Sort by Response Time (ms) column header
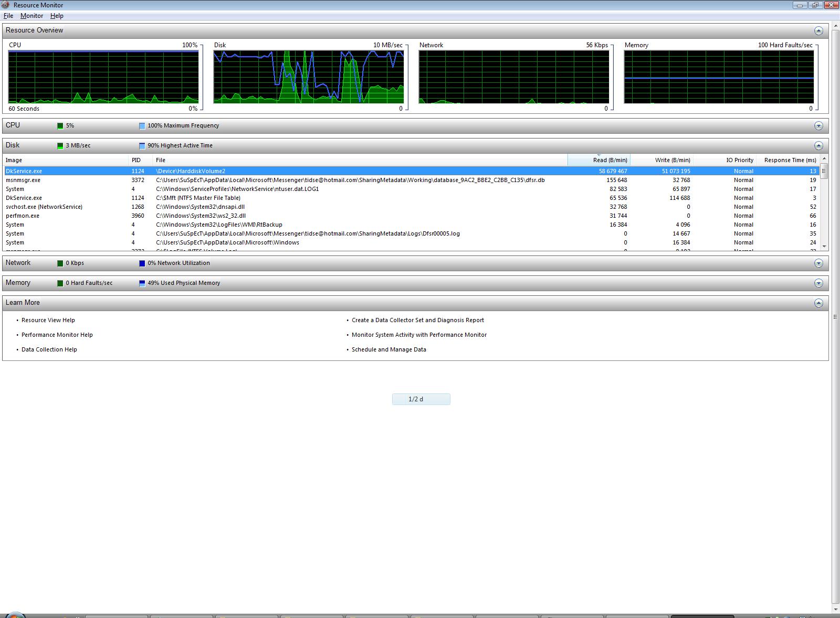Image resolution: width=840 pixels, height=618 pixels. (x=787, y=160)
